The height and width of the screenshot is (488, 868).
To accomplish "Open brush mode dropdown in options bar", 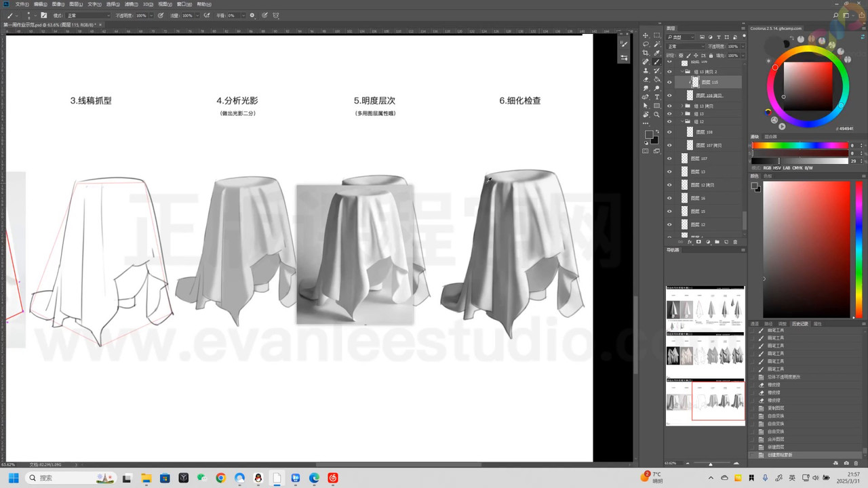I will pyautogui.click(x=88, y=15).
